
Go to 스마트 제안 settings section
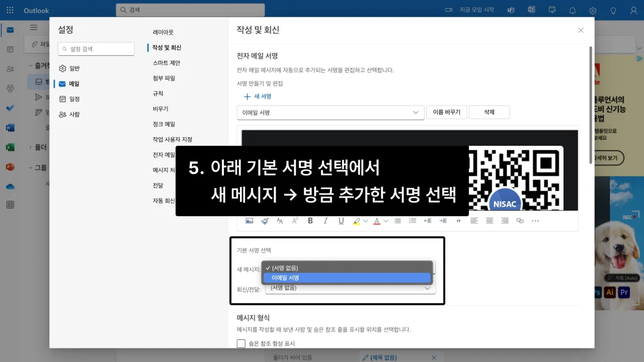166,63
